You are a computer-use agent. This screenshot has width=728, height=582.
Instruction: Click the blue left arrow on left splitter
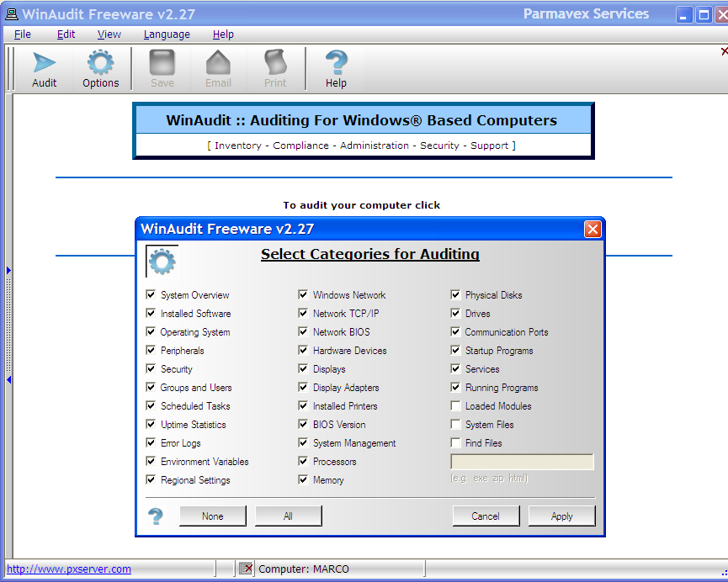8,379
